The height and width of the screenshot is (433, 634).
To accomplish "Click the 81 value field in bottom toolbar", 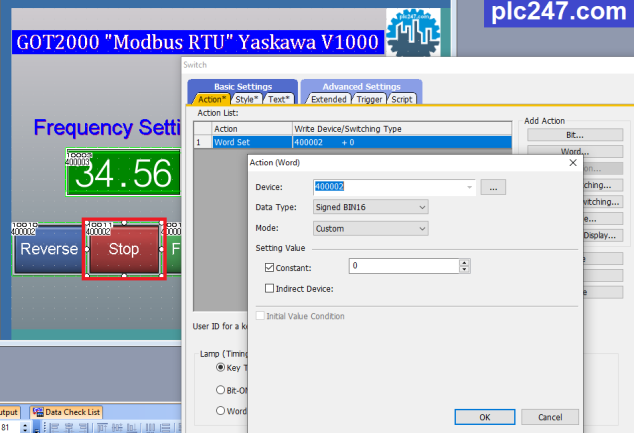I will (11, 427).
